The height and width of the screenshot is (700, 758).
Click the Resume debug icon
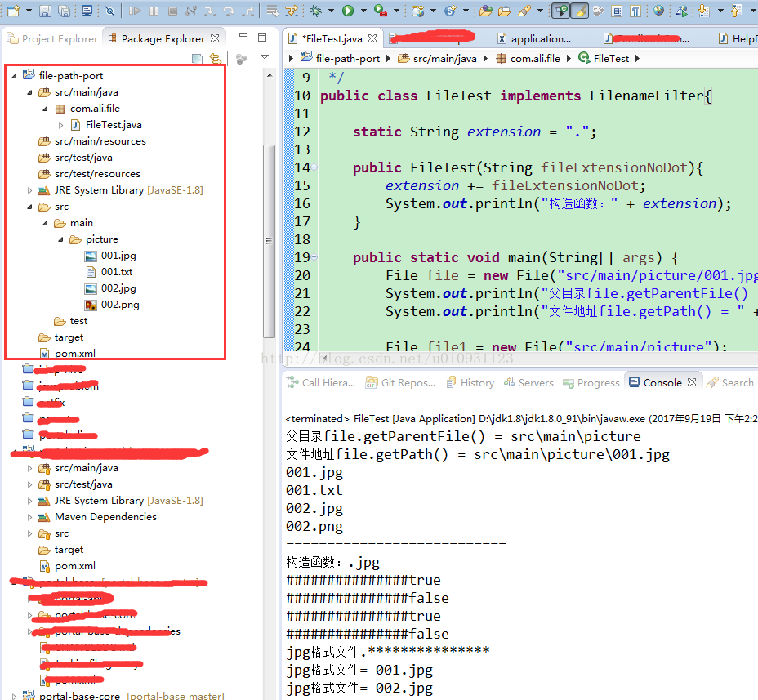click(135, 11)
